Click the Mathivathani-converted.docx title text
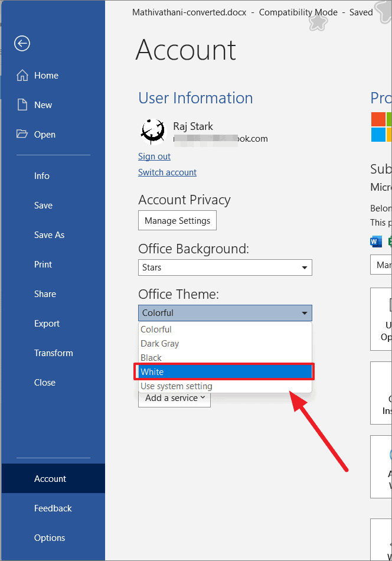Screen dimensions: 392x561 (189, 12)
